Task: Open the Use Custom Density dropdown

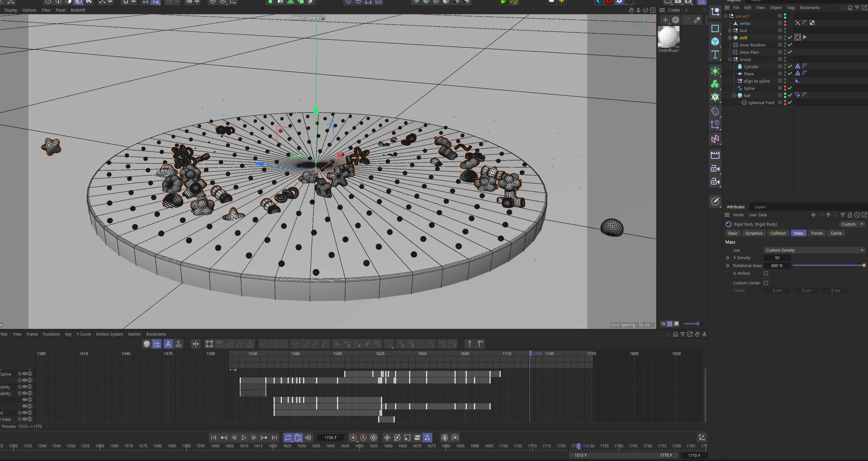Action: click(x=814, y=250)
